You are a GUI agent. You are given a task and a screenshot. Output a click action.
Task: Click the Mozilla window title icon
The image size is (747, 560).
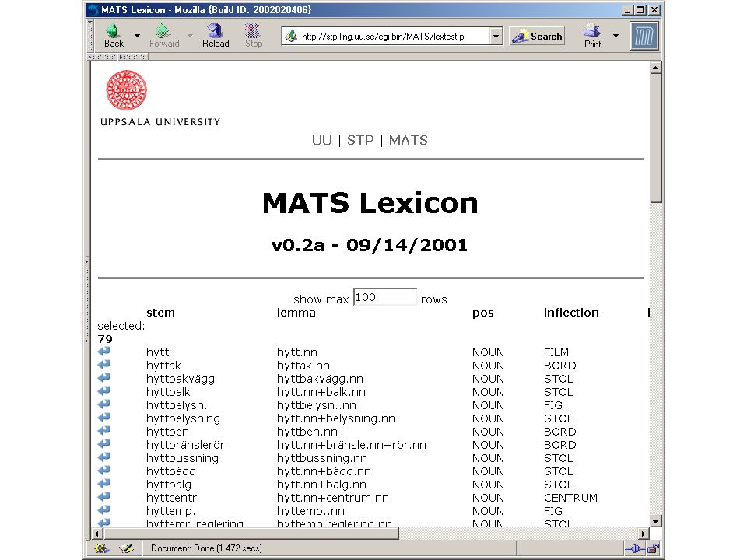coord(93,9)
